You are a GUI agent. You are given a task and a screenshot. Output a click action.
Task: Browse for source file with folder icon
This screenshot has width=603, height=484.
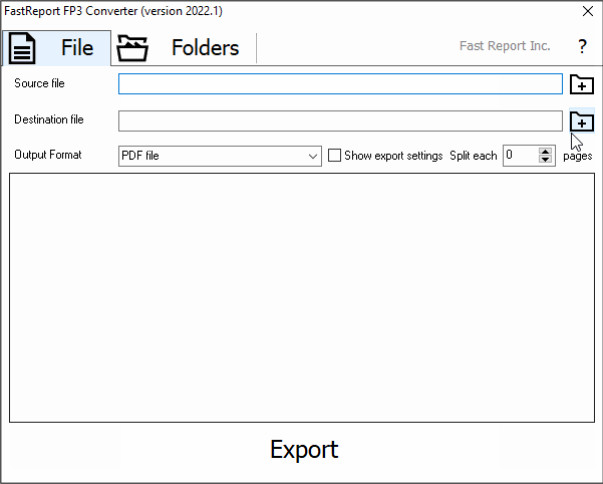[581, 84]
